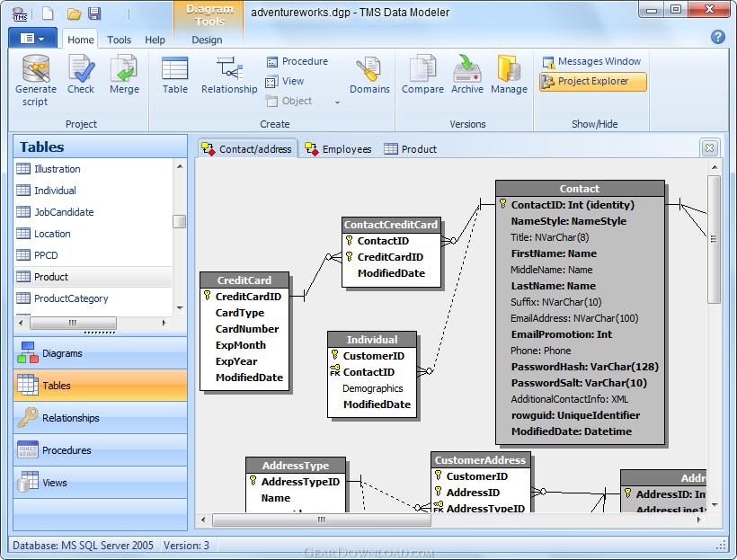This screenshot has width=737, height=560.
Task: Open the Diagrams navigation section
Action: coord(100,353)
